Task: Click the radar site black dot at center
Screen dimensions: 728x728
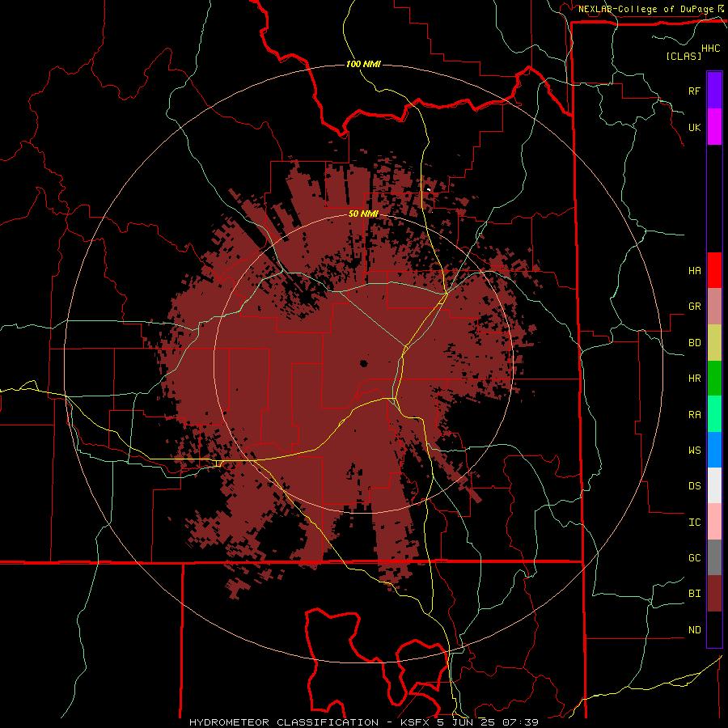Action: 363,363
